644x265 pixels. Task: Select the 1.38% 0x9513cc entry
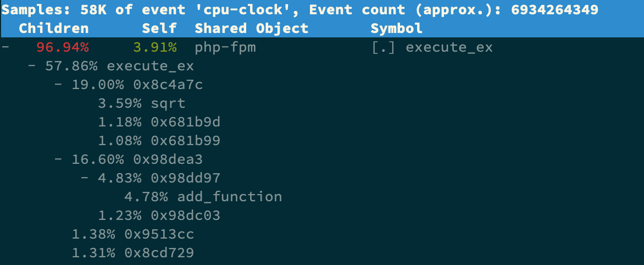coord(132,234)
